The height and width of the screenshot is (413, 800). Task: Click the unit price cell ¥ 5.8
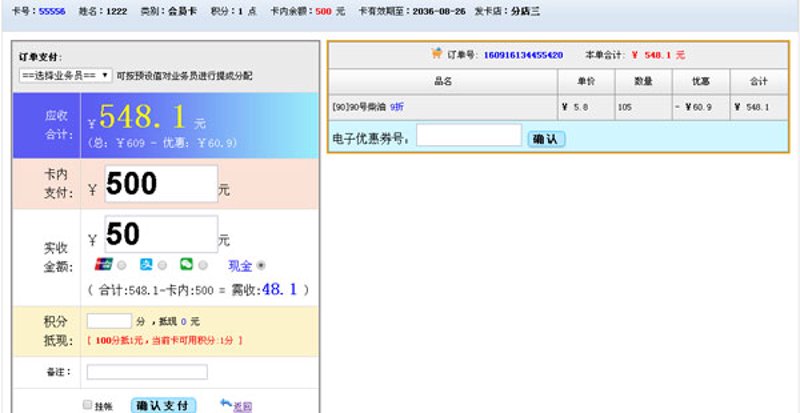(x=586, y=107)
